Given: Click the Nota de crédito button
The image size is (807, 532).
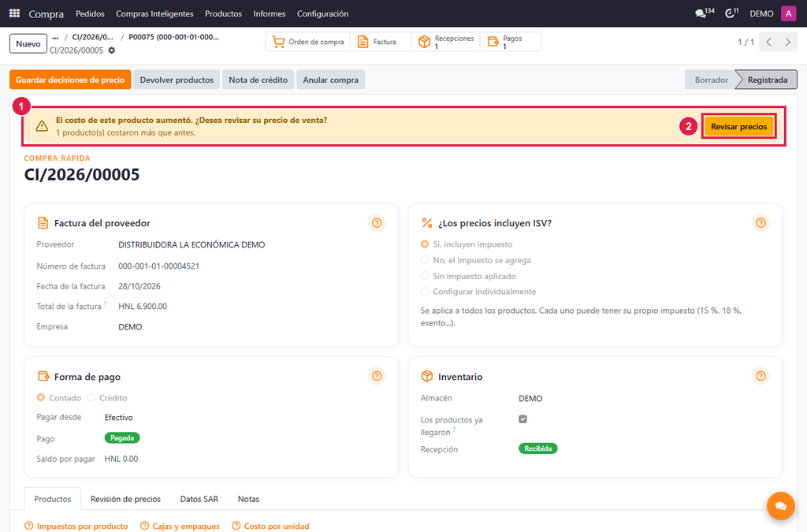Looking at the screenshot, I should (258, 80).
